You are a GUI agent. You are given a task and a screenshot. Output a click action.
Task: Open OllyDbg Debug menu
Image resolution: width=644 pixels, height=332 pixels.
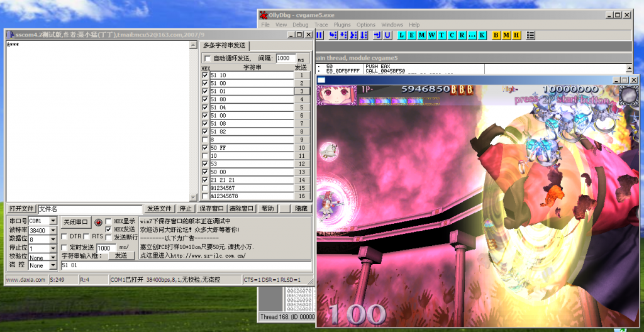point(301,25)
